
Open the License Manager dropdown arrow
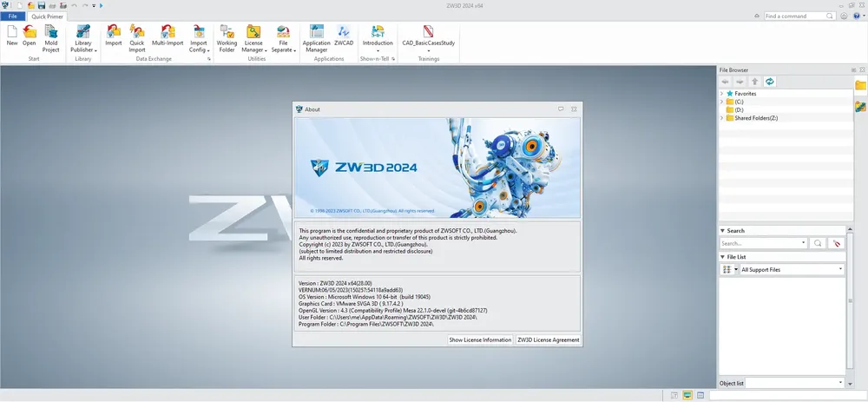[x=266, y=50]
